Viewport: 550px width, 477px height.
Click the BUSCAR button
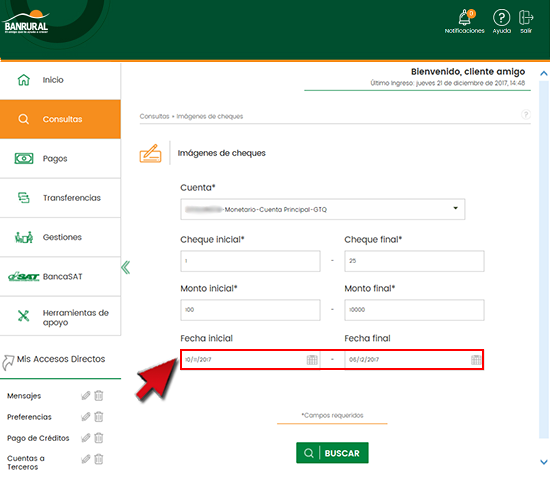click(x=332, y=453)
